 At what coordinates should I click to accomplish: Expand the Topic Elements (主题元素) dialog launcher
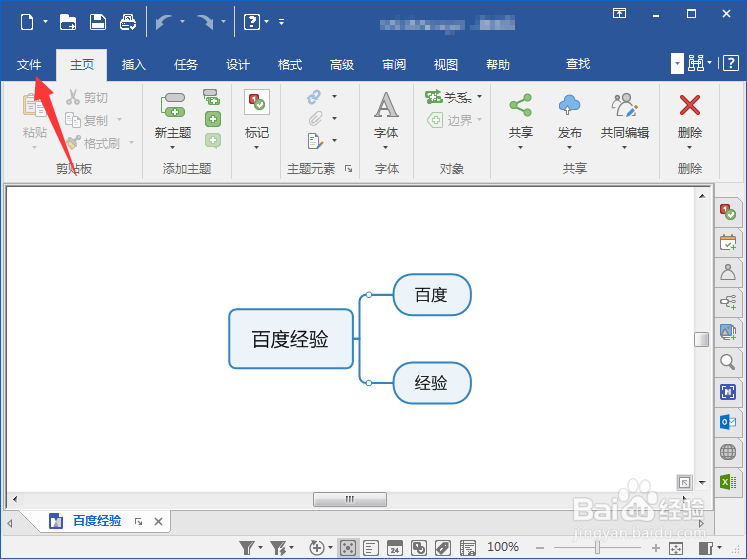348,168
